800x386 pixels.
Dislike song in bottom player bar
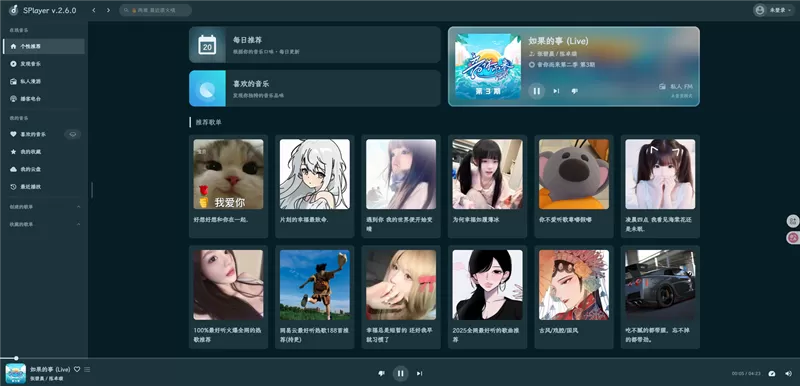coord(381,373)
